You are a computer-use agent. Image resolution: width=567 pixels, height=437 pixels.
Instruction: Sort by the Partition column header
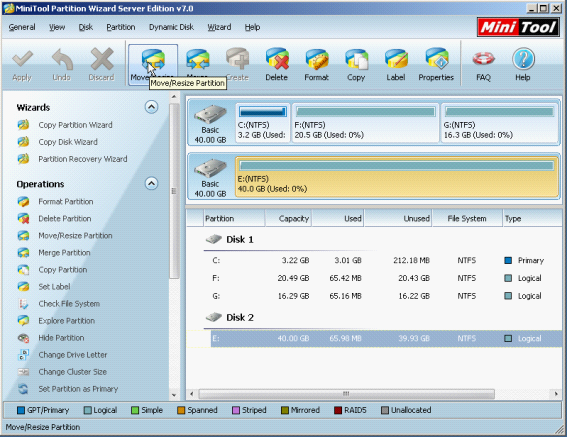click(x=234, y=218)
